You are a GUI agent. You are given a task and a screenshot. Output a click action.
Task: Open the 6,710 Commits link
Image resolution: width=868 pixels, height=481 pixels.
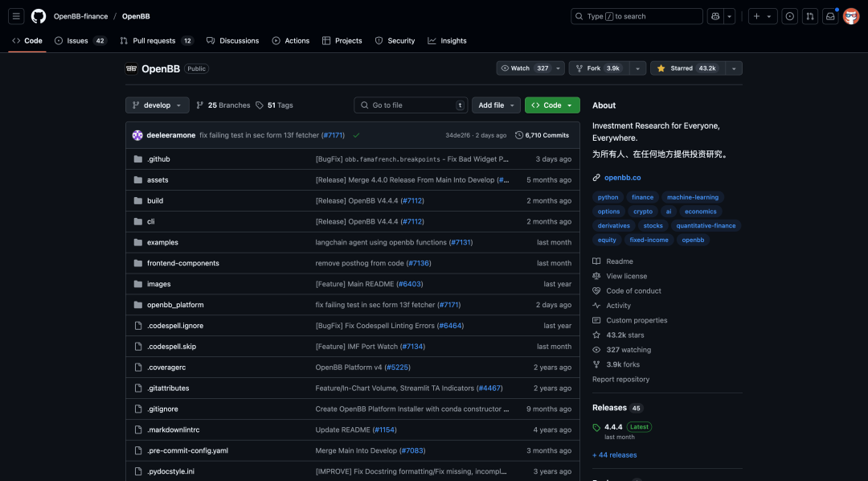click(542, 135)
